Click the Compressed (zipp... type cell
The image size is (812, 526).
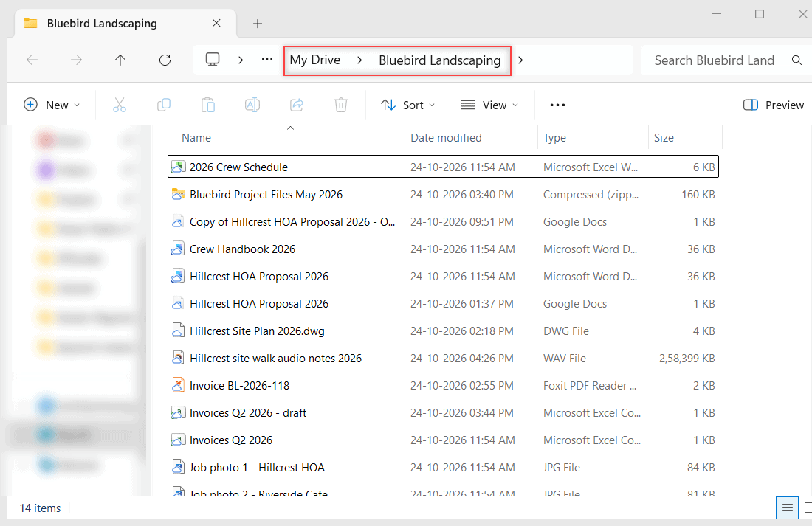[x=591, y=195]
